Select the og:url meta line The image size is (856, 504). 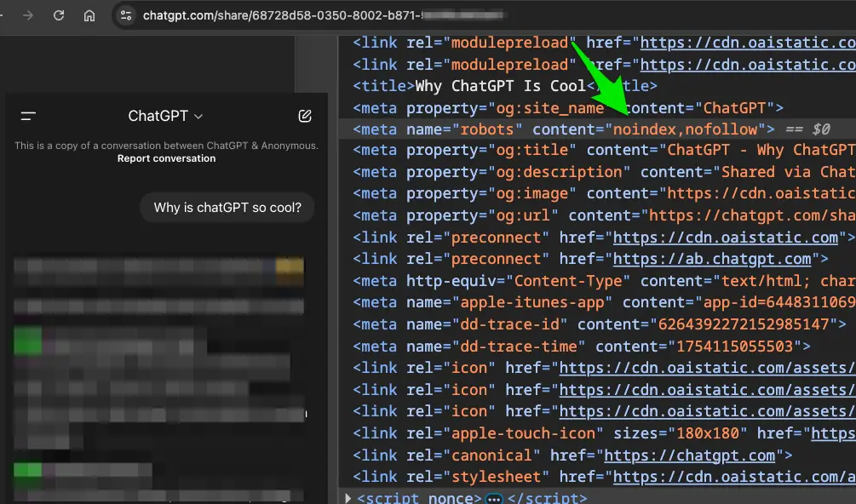pos(604,215)
